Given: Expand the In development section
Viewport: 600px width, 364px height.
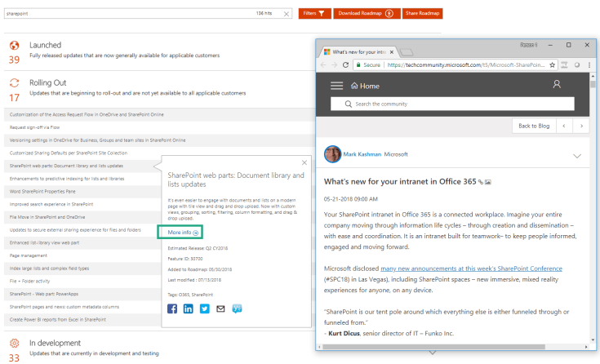Looking at the screenshot, I should [55, 343].
